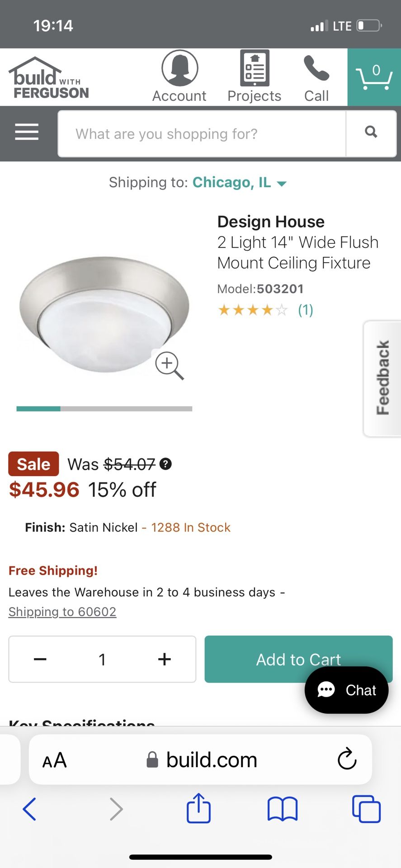
Task: Open the hamburger navigation menu
Action: point(26,132)
